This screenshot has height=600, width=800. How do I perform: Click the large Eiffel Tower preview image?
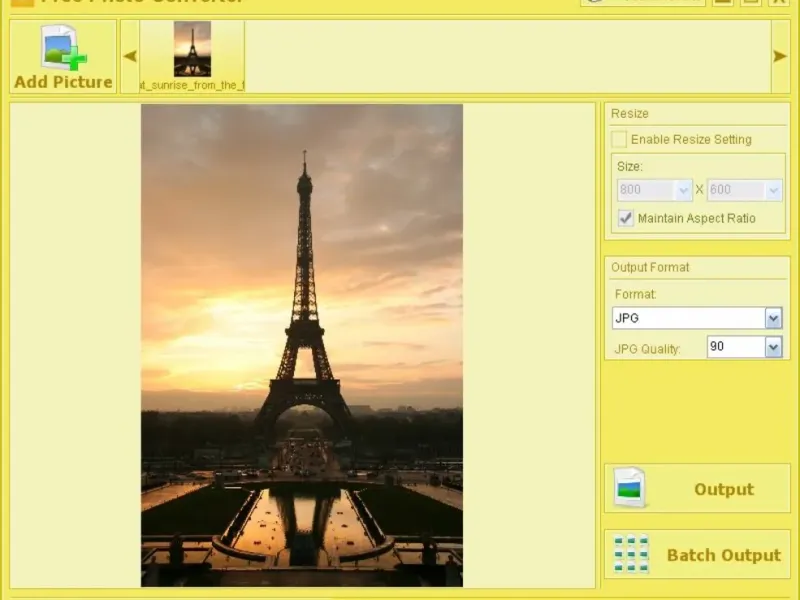pos(301,345)
